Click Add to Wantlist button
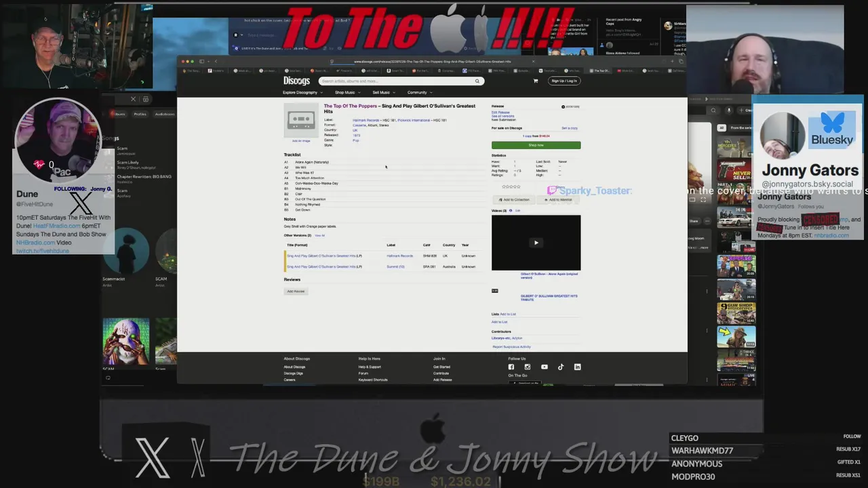The image size is (868, 488). click(558, 199)
